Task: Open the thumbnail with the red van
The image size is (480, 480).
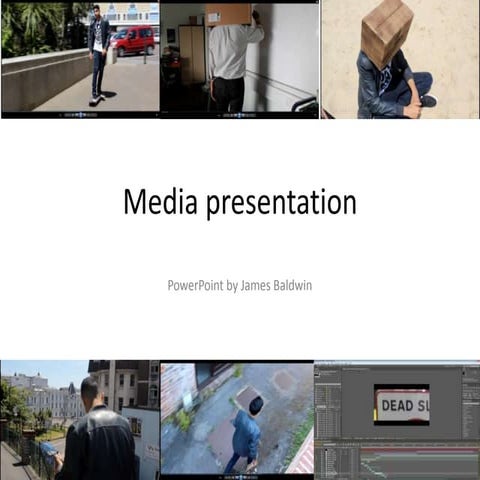Action: coord(80,59)
